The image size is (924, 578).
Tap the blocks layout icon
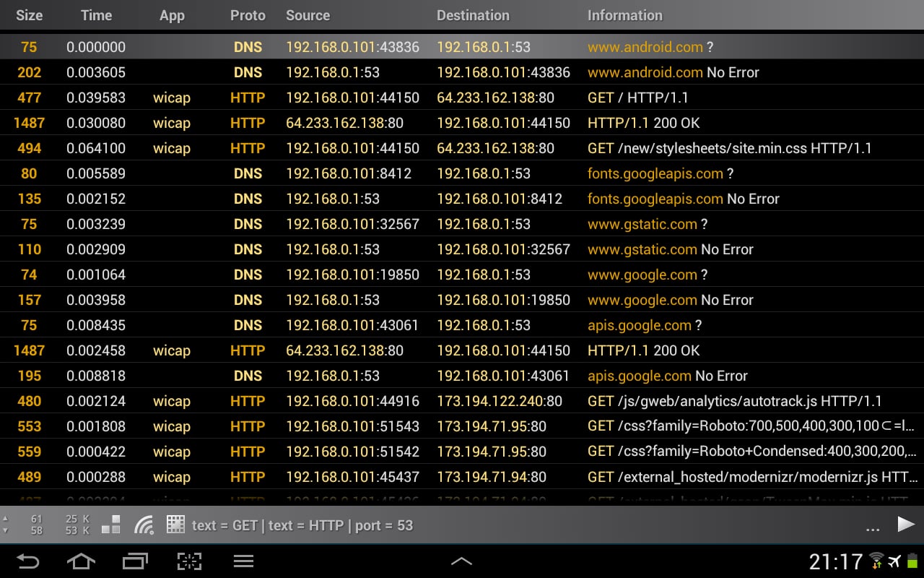click(111, 525)
